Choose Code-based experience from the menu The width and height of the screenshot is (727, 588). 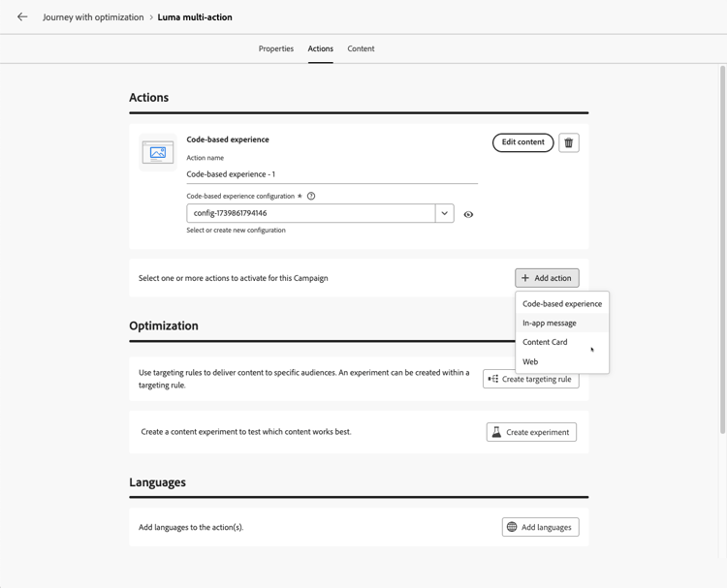tap(561, 304)
